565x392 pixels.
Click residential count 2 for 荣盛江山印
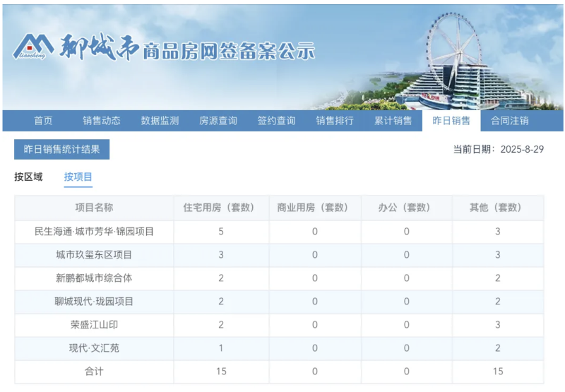point(221,325)
